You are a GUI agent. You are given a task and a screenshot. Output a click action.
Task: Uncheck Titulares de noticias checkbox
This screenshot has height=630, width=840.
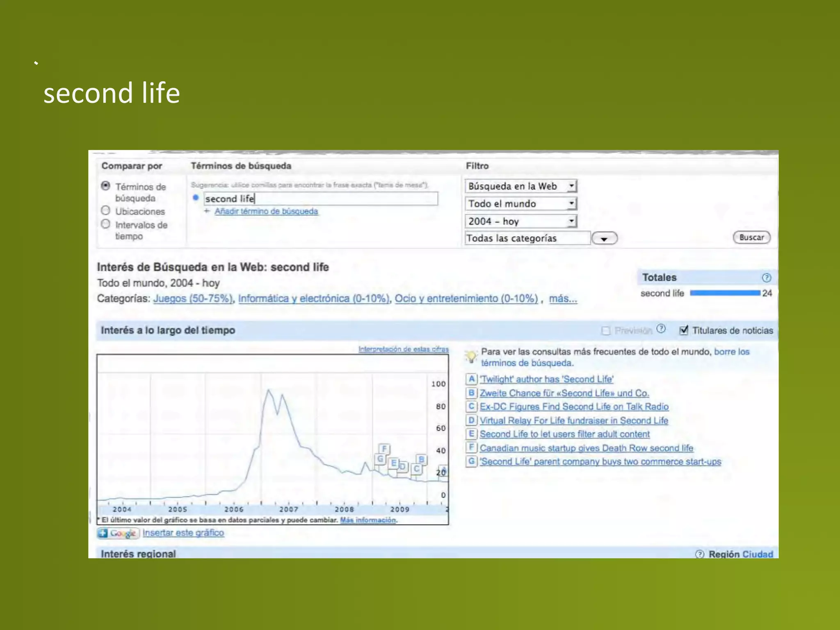click(x=684, y=330)
